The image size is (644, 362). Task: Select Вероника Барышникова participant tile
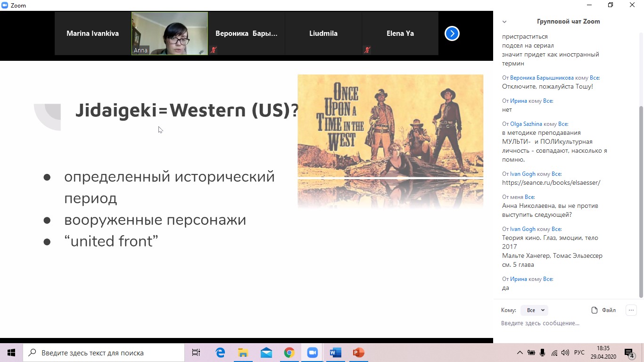(x=247, y=33)
